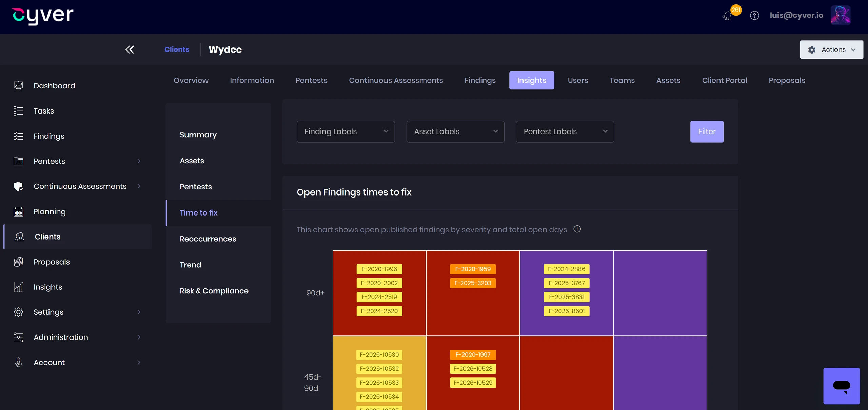The width and height of the screenshot is (868, 410).
Task: Collapse the sidebar with double chevron icon
Action: pos(130,49)
